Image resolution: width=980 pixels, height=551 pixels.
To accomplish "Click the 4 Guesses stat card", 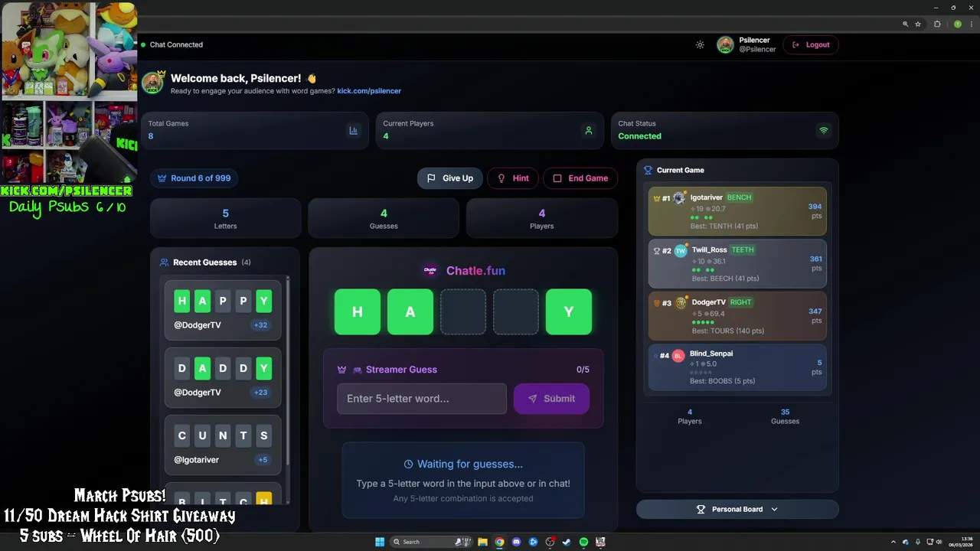I will pyautogui.click(x=384, y=218).
